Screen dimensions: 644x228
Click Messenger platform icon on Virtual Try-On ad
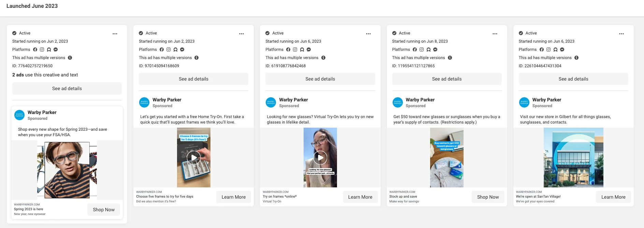pos(309,49)
